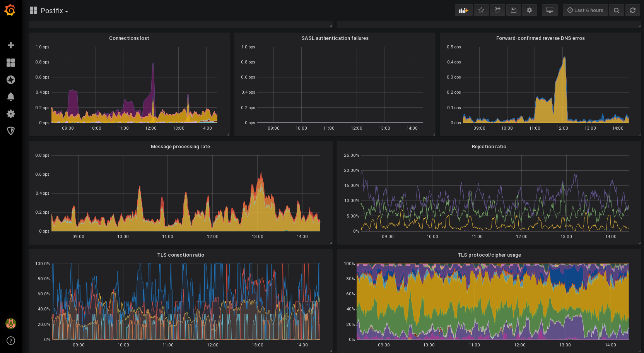Viewport: 644px width, 353px height.
Task: Refresh the dashboard
Action: point(633,10)
